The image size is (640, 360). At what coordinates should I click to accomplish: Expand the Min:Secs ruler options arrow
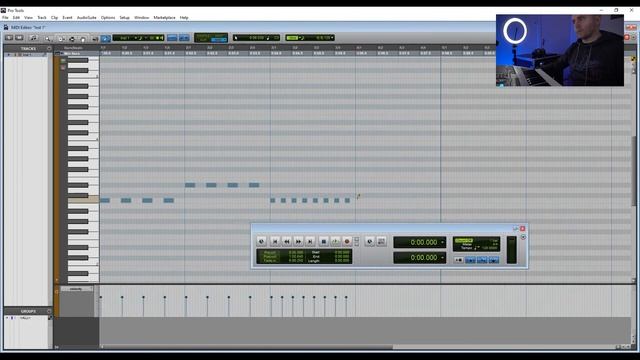coord(62,53)
